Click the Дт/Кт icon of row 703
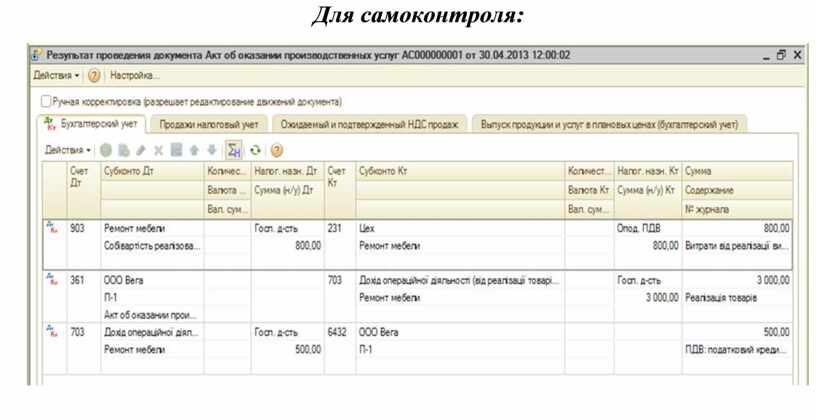 52,332
